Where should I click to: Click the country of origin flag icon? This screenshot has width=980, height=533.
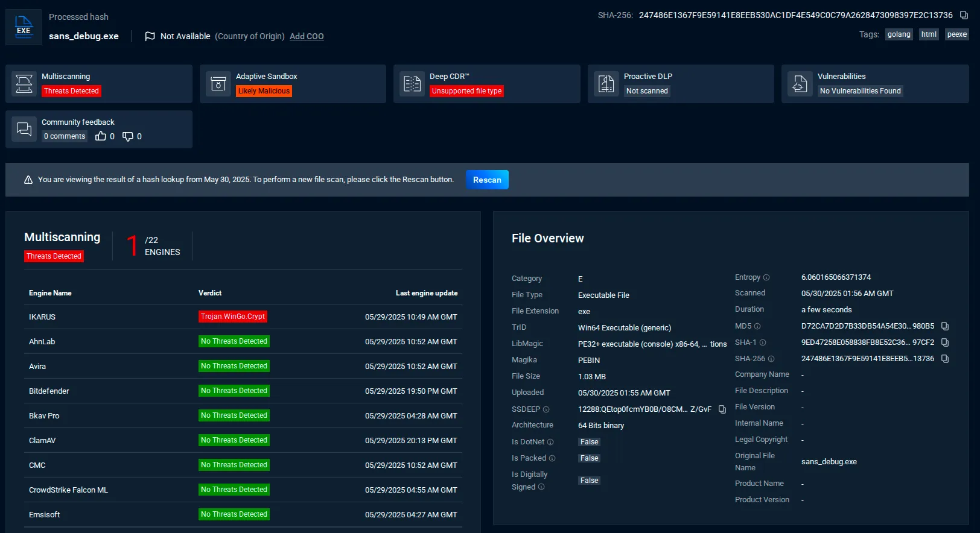(x=150, y=36)
